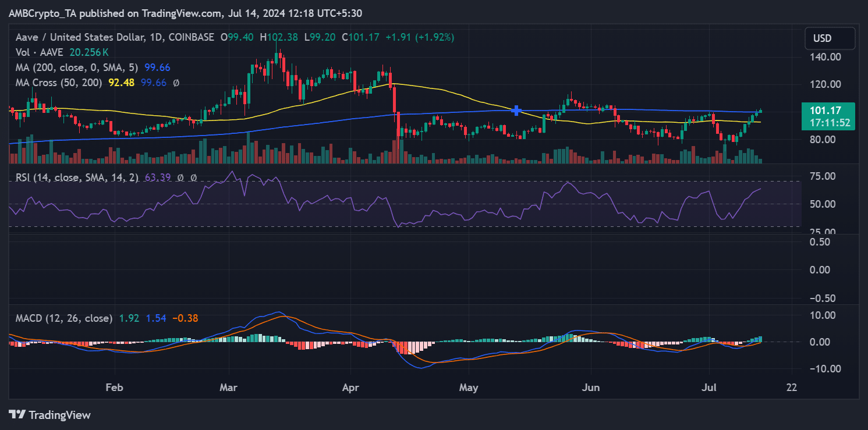Click the 120.00 price axis label
Screen dimensions: 868x430
click(826, 84)
